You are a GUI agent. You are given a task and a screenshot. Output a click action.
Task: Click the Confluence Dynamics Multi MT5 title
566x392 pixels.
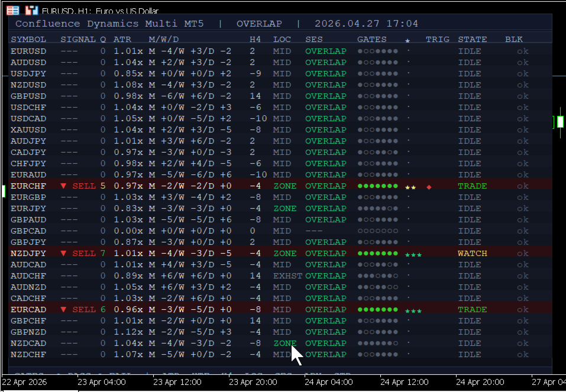pyautogui.click(x=109, y=24)
